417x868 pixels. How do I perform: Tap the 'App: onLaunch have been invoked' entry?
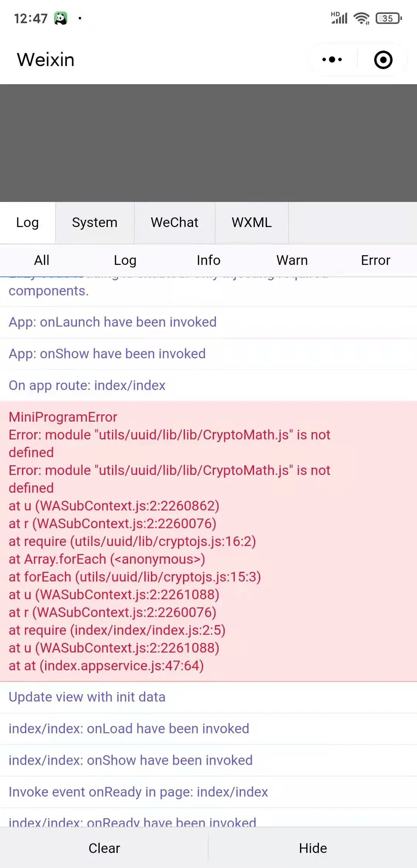coord(208,322)
